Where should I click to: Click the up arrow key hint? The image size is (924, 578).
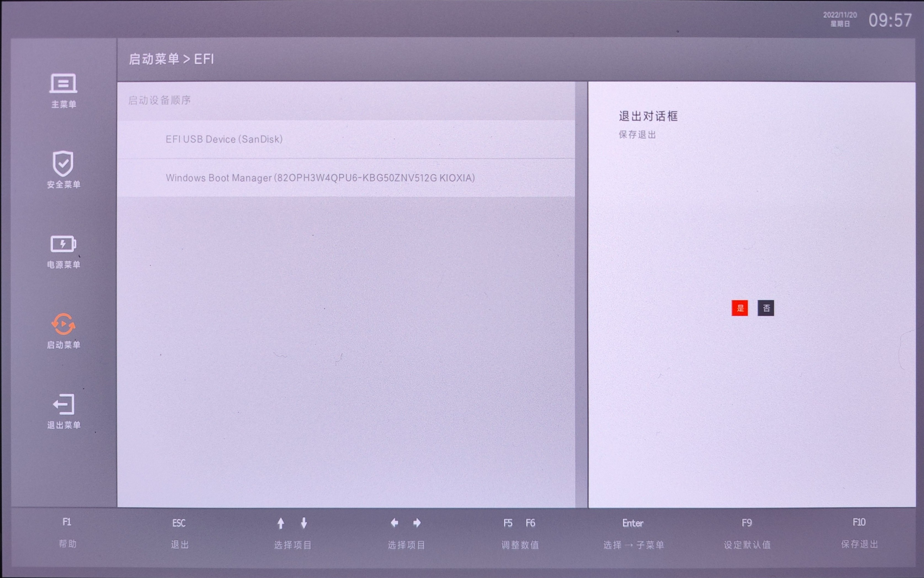click(281, 523)
